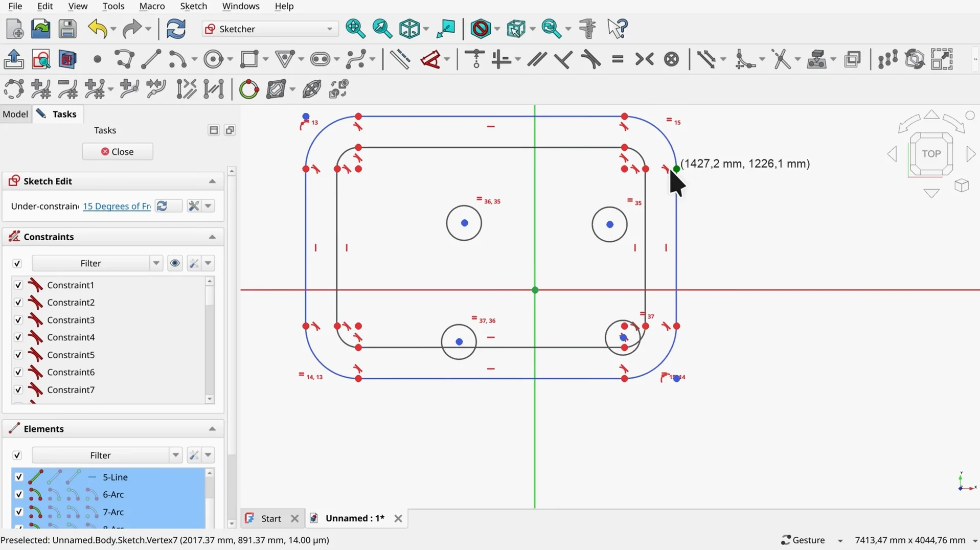Select the line tool in Sketcher toolbar
The height and width of the screenshot is (550, 980).
[151, 59]
